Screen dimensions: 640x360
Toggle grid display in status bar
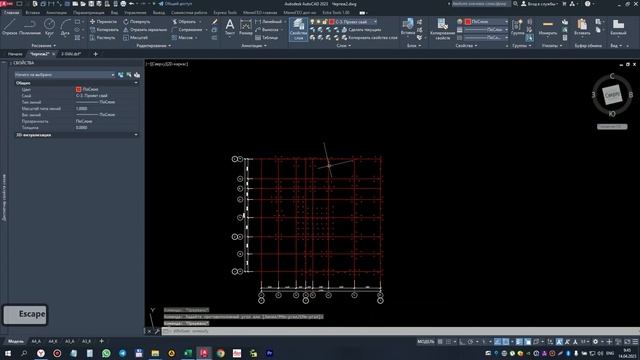coord(440,342)
